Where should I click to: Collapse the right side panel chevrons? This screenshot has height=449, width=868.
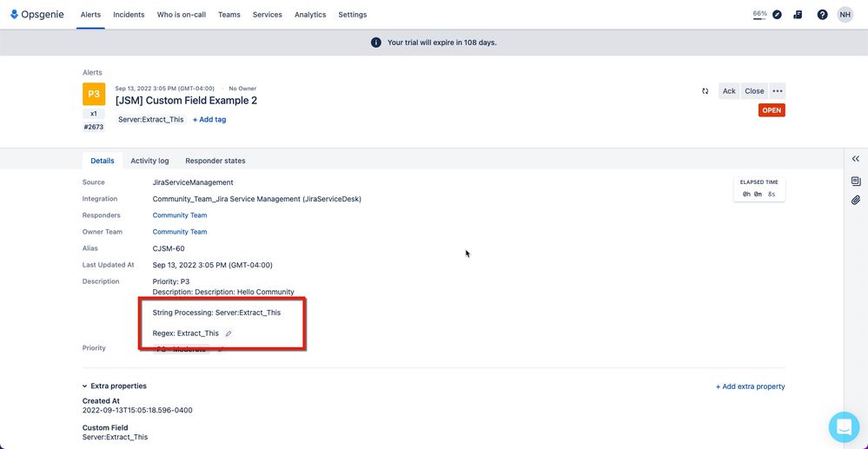click(x=856, y=159)
